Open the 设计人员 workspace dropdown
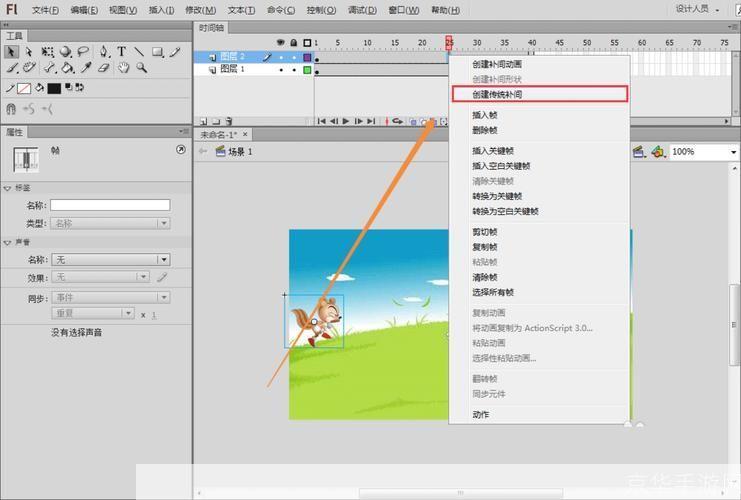Viewport: 741px width, 500px height. (698, 9)
